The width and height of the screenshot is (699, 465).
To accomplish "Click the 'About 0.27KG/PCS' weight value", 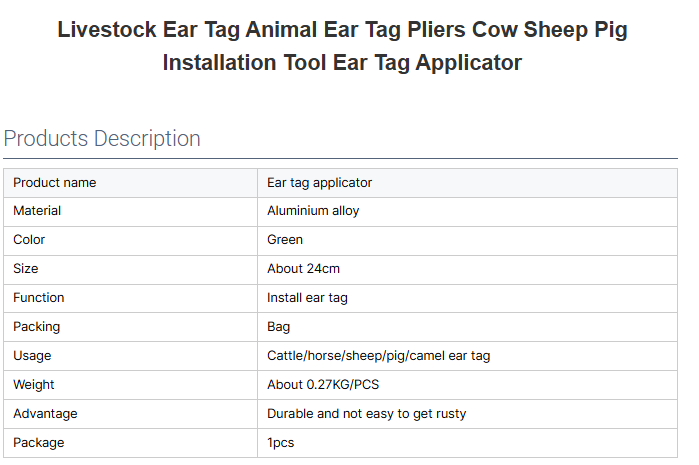I will click(323, 385).
